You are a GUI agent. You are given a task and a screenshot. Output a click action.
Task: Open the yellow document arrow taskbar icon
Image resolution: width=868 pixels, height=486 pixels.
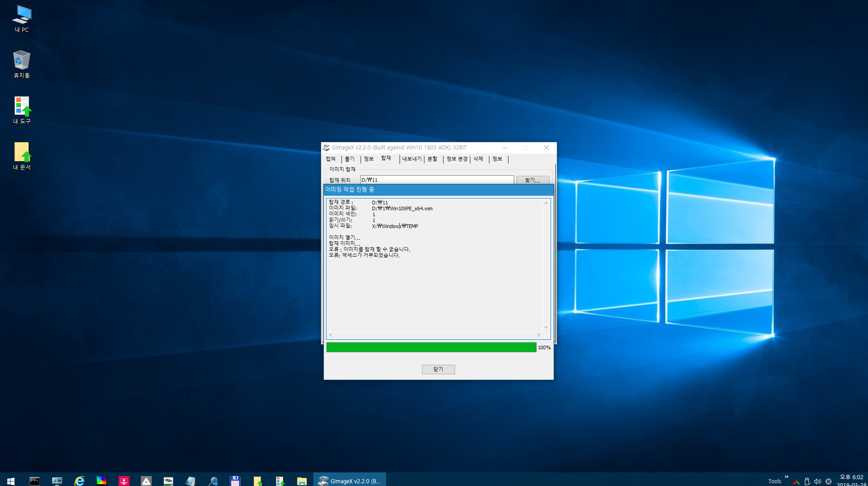point(257,481)
